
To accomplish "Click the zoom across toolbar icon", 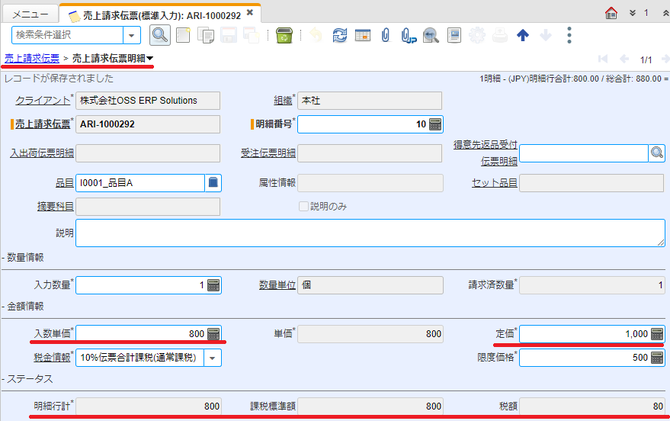I will pos(431,35).
